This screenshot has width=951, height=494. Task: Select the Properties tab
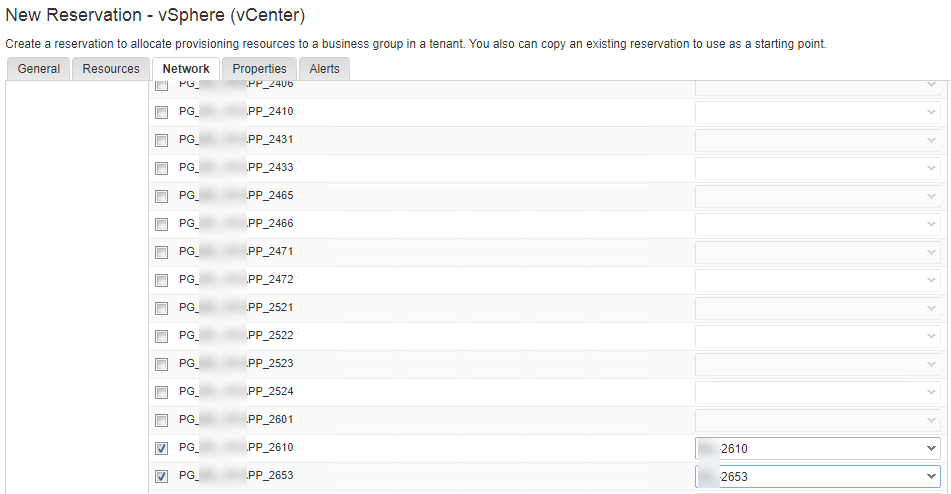point(259,69)
